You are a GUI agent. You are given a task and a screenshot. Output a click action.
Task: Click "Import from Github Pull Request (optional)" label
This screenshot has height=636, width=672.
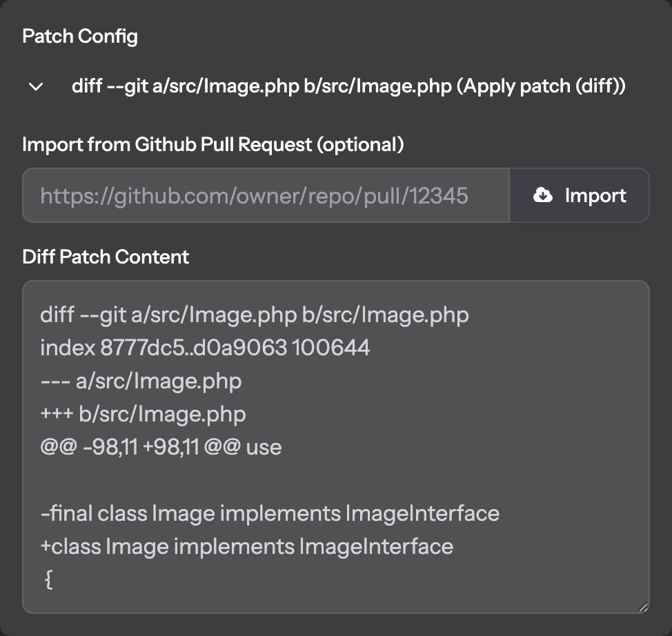pyautogui.click(x=213, y=145)
